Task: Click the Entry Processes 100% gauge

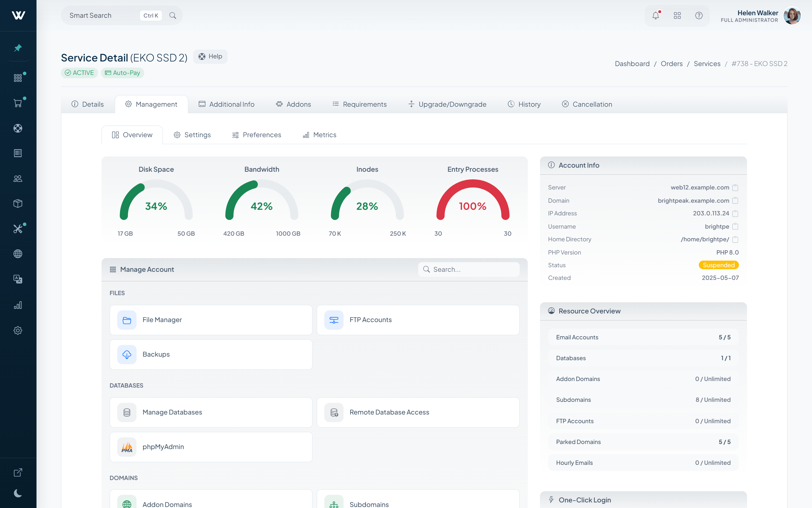Action: (473, 200)
